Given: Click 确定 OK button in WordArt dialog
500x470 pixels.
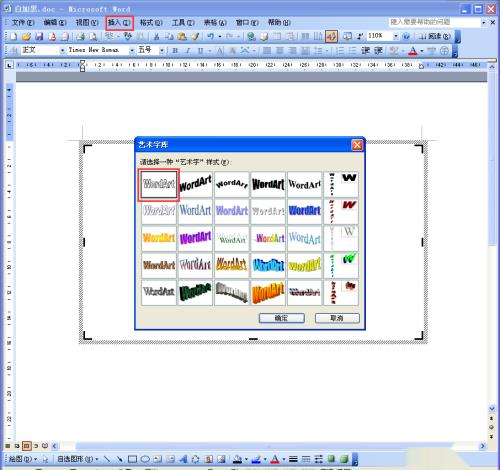Looking at the screenshot, I should click(x=282, y=318).
